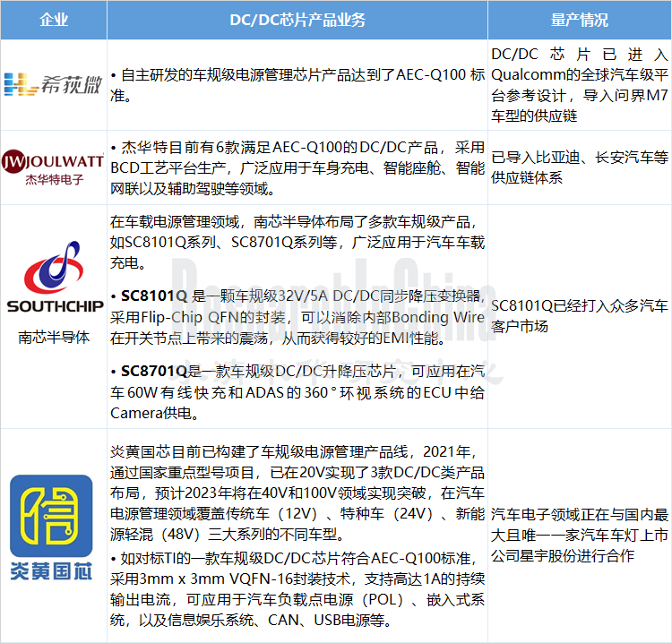Click the 炎黄国芯 name under the logo
672x643 pixels.
coord(51,571)
